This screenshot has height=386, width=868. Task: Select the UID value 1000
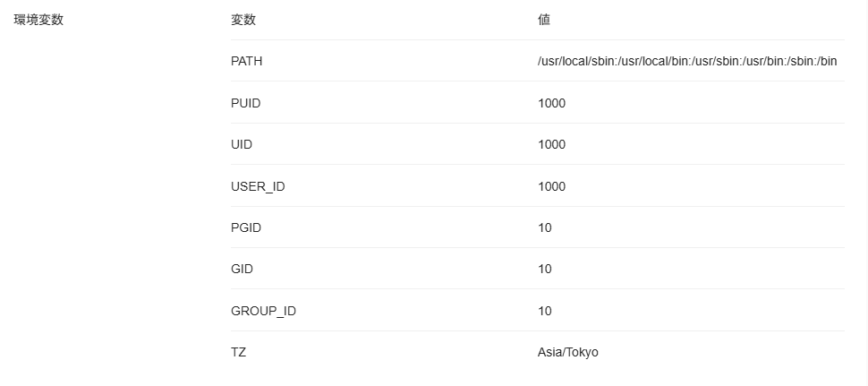coord(551,144)
